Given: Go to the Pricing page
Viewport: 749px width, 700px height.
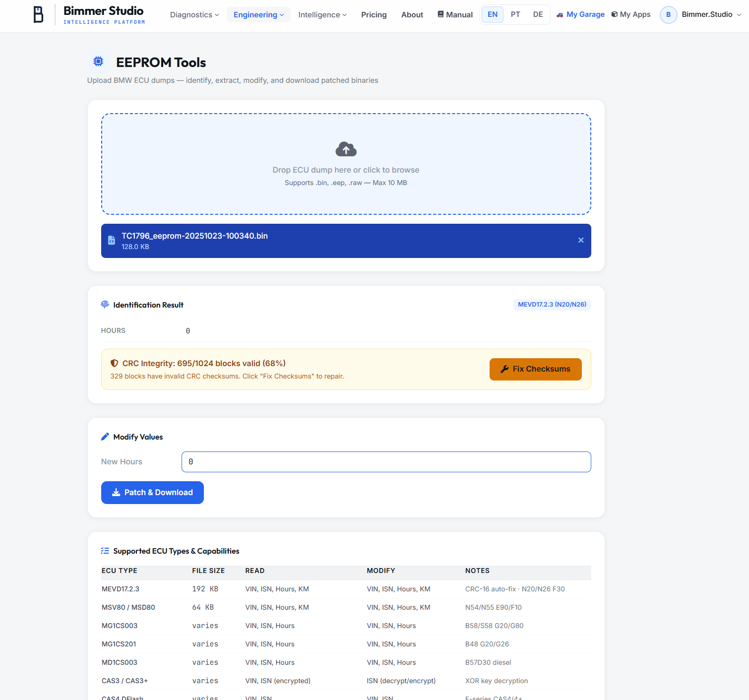Looking at the screenshot, I should [x=374, y=15].
